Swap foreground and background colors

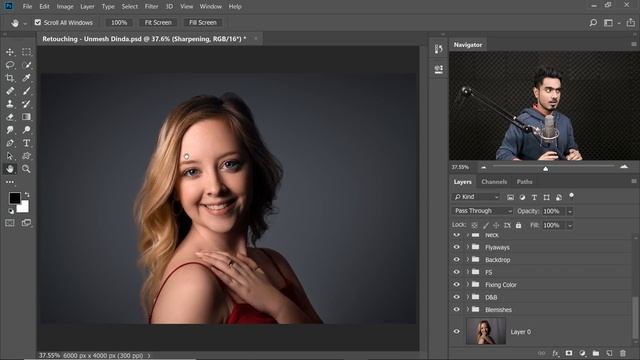point(27,194)
